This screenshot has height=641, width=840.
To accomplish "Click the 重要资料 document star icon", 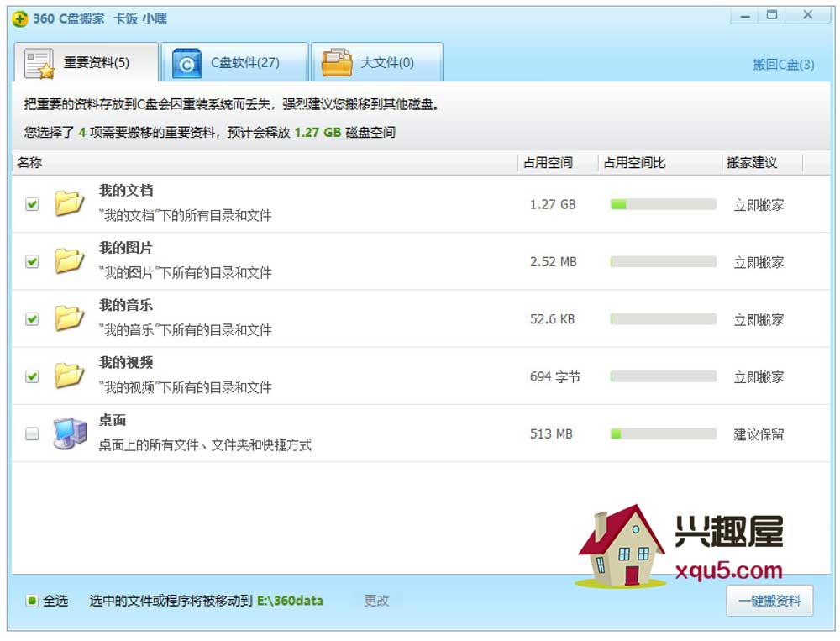I will 39,63.
